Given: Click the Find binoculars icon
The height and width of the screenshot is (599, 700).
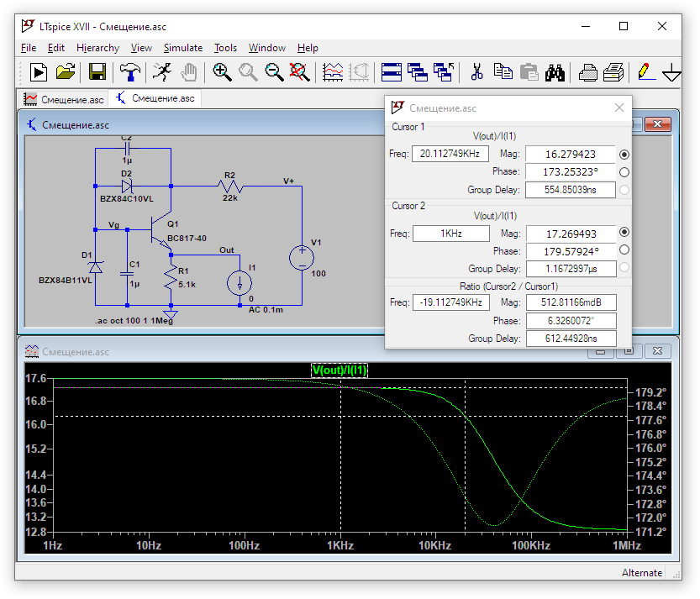Looking at the screenshot, I should point(554,72).
